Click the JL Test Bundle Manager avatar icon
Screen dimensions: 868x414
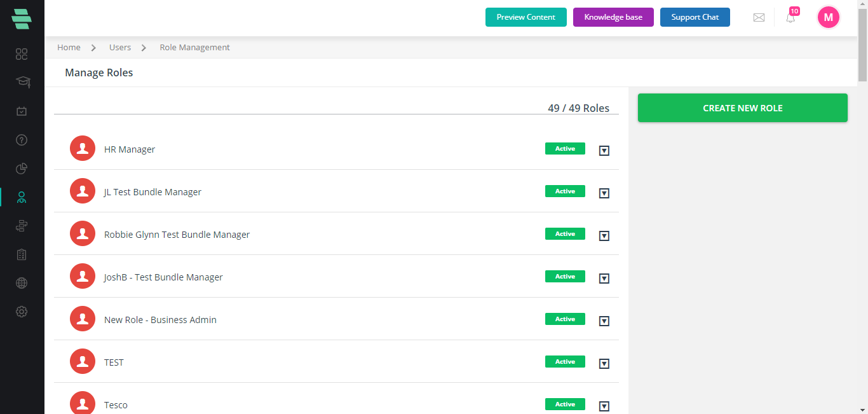(x=83, y=191)
